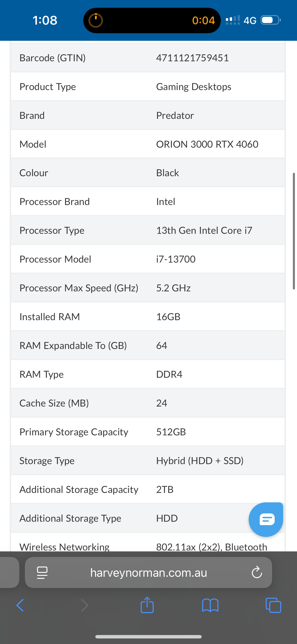
Task: Open the bookmarks book icon
Action: coord(210,605)
